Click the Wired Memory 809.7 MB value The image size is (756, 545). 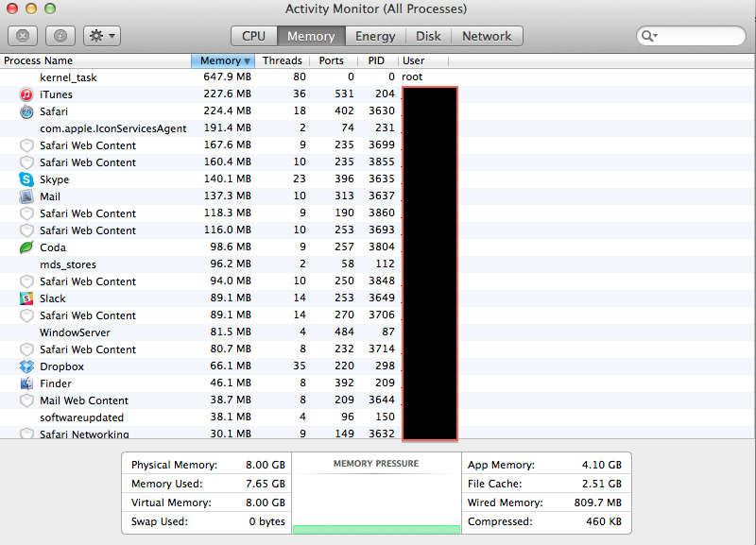(x=597, y=502)
